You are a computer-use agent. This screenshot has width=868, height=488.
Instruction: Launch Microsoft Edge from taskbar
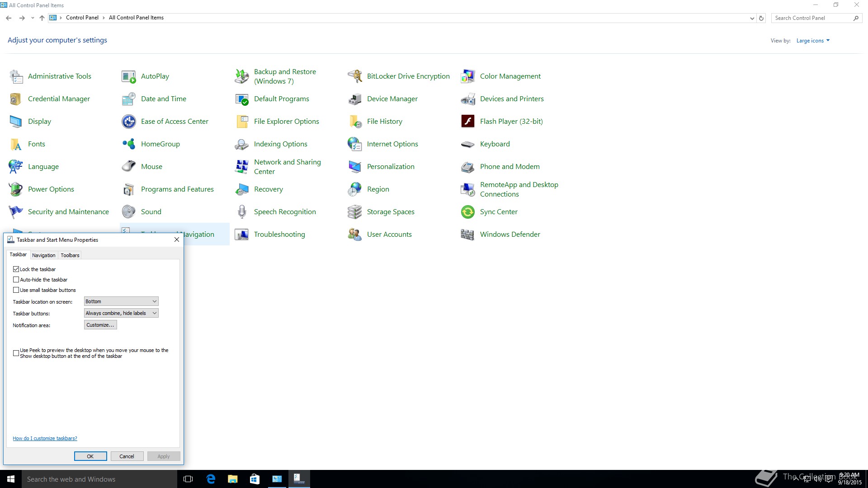tap(211, 479)
